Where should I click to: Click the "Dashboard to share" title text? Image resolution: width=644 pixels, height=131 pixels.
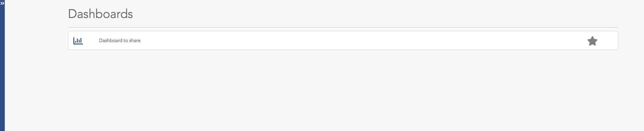pos(120,40)
